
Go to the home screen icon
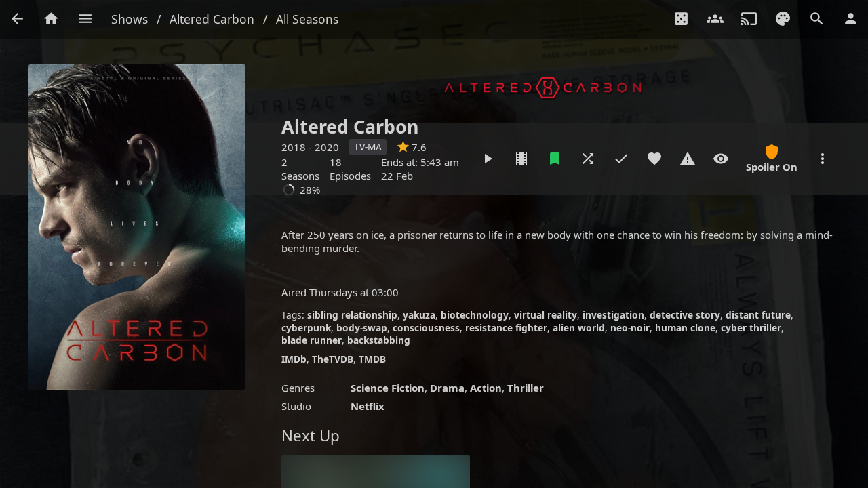51,19
